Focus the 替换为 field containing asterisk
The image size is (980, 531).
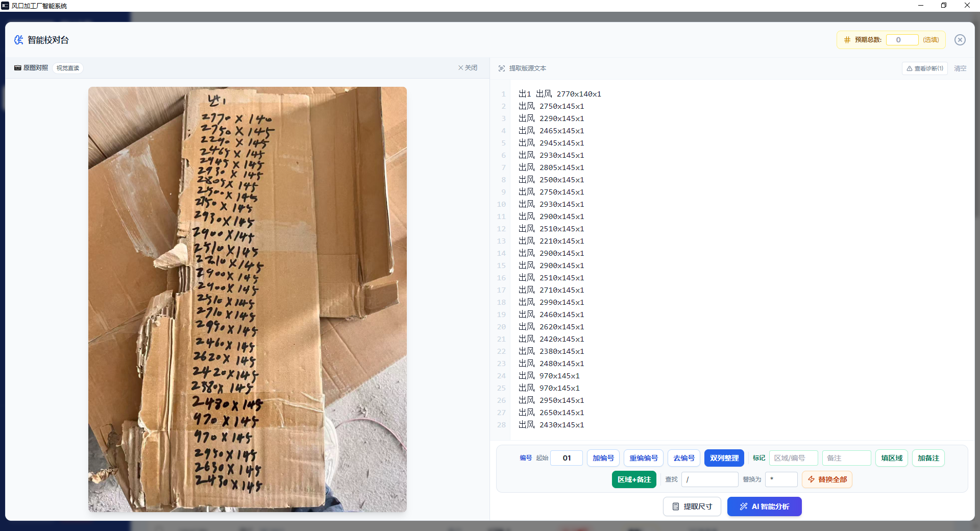click(781, 479)
